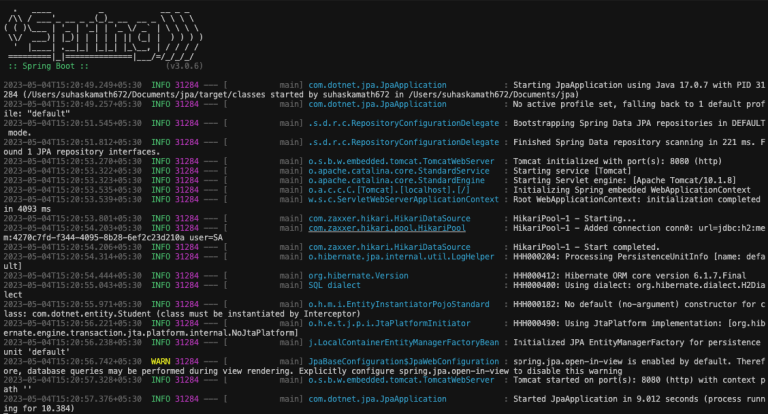Click 'HikariPool-1 - Start completed.' message
The width and height of the screenshot is (768, 414).
coord(586,247)
